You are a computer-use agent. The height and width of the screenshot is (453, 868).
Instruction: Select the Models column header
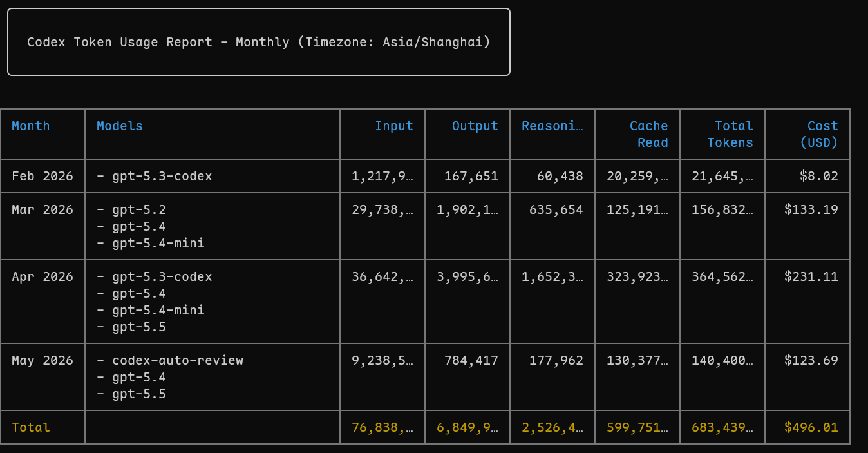point(120,126)
